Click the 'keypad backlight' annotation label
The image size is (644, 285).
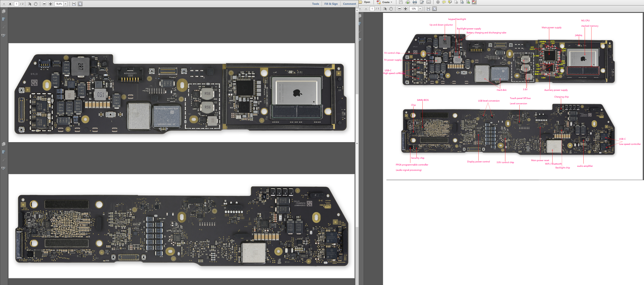click(457, 19)
